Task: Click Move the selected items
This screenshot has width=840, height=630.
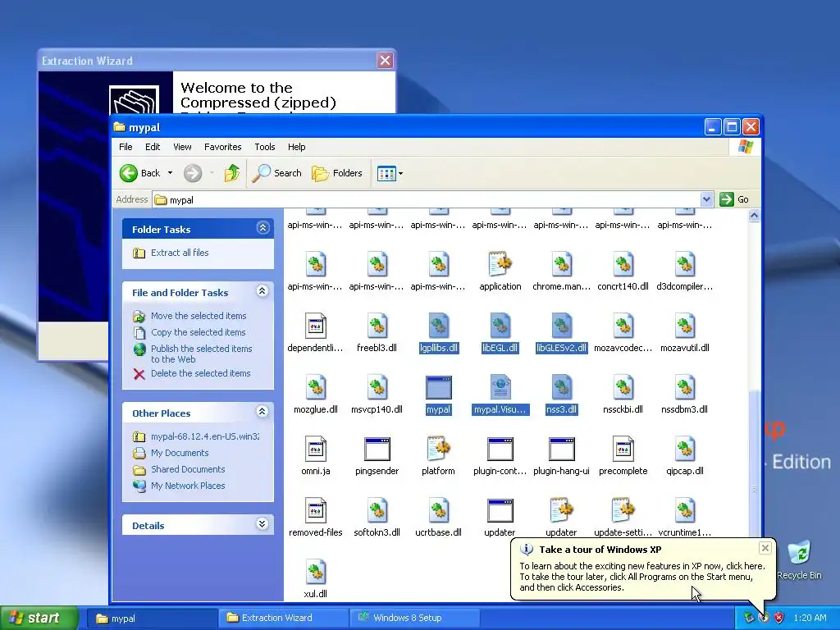Action: (199, 316)
